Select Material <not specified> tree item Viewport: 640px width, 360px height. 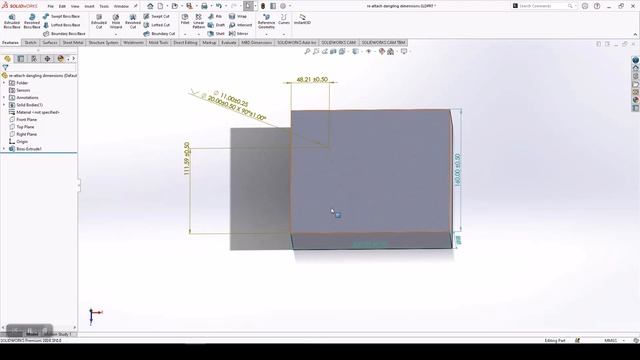click(34, 112)
